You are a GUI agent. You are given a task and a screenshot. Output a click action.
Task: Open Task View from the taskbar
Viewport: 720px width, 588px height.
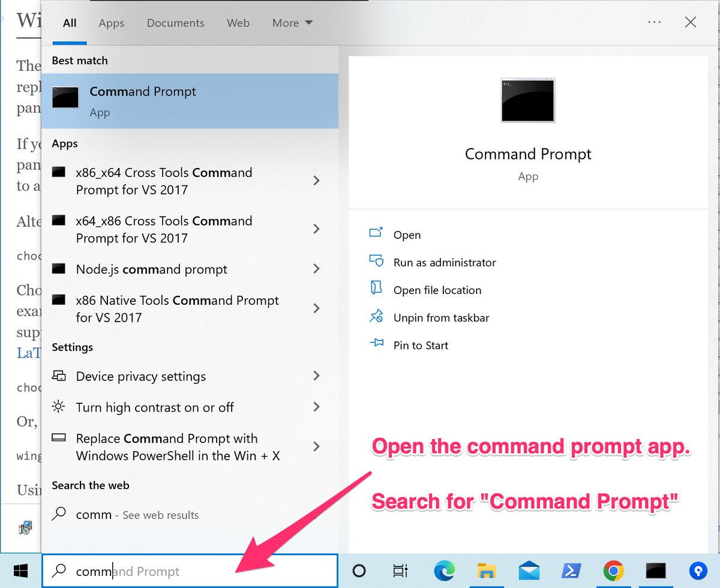pyautogui.click(x=400, y=571)
